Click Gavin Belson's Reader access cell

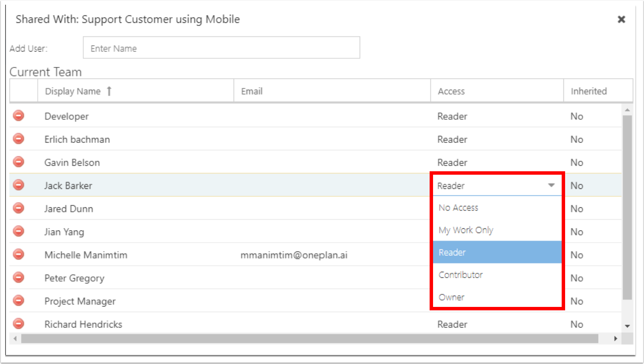497,162
